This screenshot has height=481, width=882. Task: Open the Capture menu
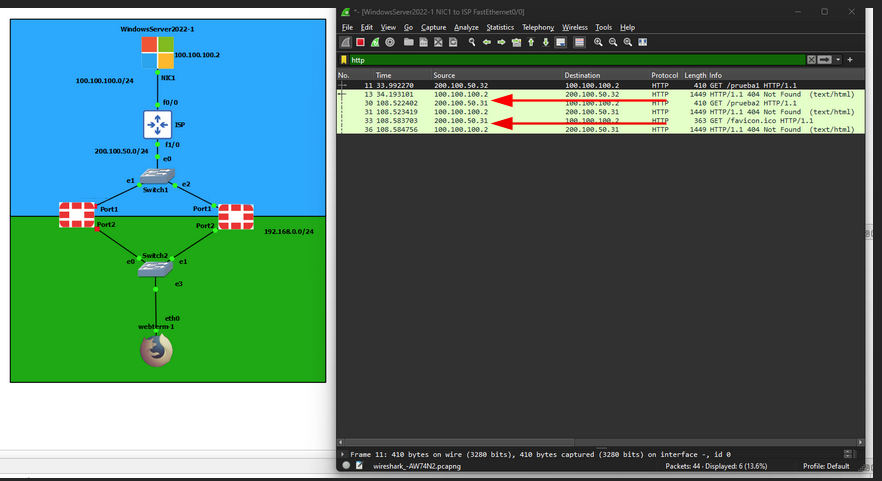433,27
